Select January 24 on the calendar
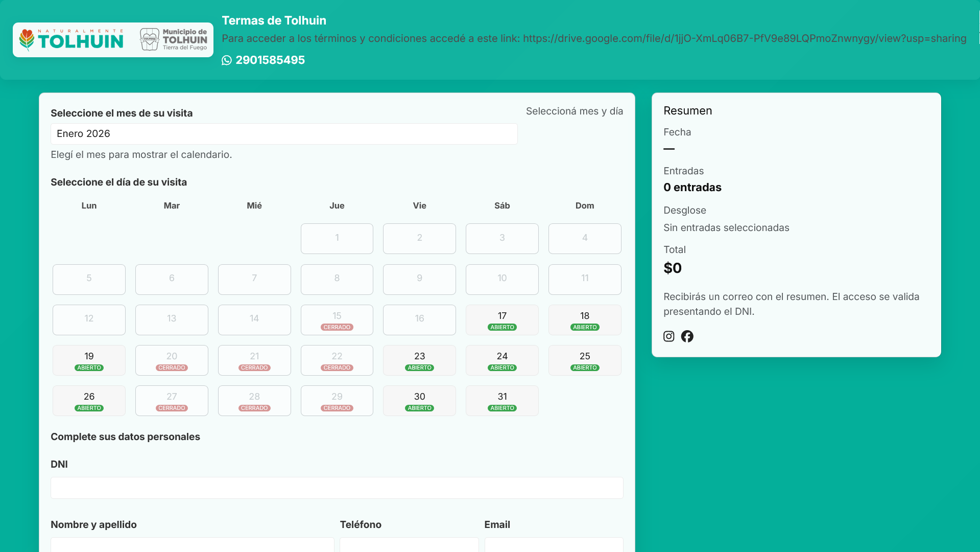Image resolution: width=980 pixels, height=552 pixels. point(502,360)
